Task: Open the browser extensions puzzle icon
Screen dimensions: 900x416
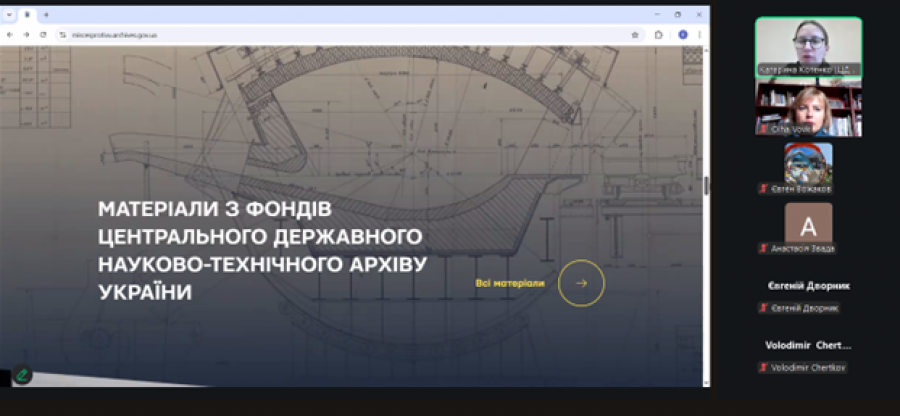Action: (659, 34)
